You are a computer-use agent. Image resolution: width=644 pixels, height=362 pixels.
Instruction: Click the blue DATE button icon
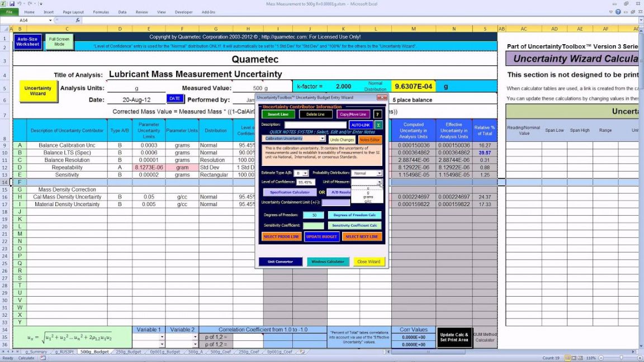click(174, 98)
